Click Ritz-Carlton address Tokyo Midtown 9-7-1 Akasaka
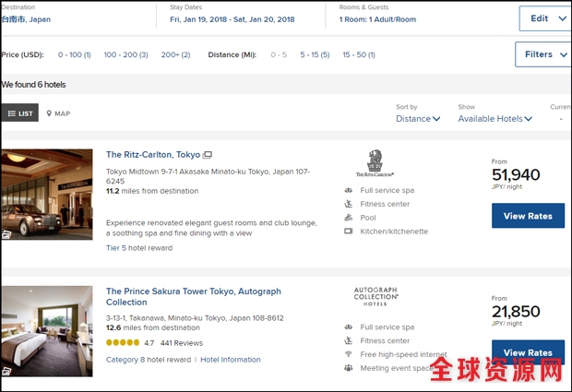The height and width of the screenshot is (392, 572). 208,176
